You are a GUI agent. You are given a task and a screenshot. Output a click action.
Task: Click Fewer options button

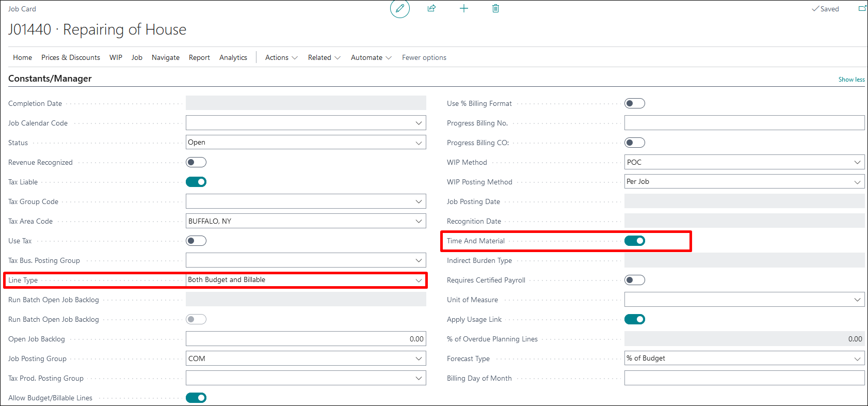[x=424, y=57]
